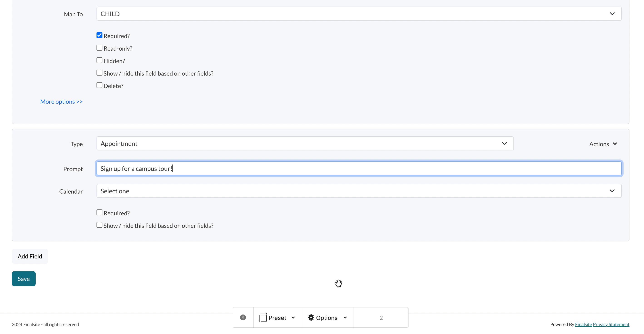Check the Delete? checkbox
The height and width of the screenshot is (334, 644).
click(99, 85)
